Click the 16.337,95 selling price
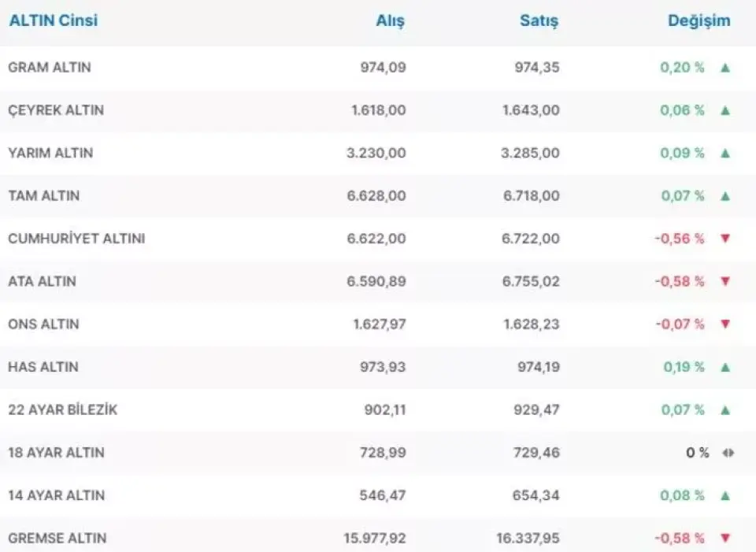Screen dimensions: 756x552 527,539
